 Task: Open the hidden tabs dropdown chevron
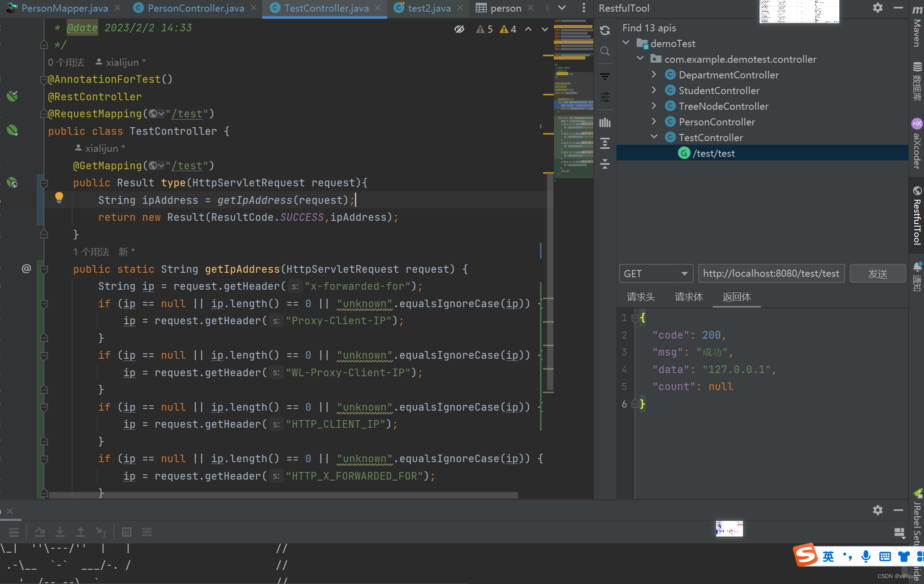click(562, 8)
